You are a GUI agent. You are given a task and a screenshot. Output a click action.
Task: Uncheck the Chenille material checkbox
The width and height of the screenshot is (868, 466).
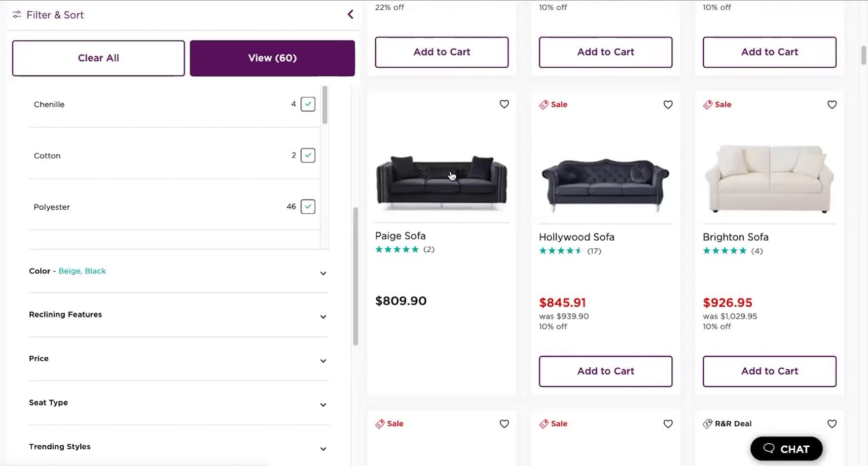coord(308,104)
